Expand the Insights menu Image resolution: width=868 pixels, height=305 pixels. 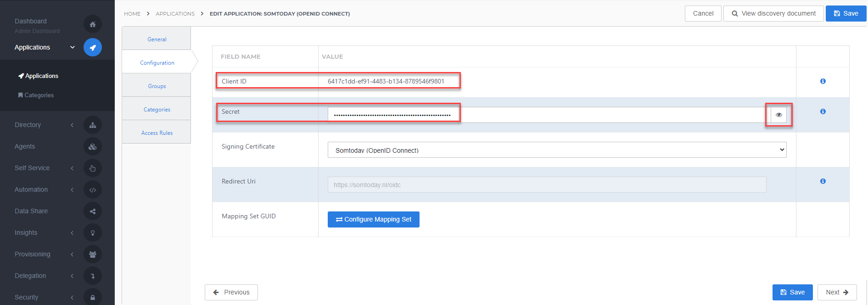pos(72,233)
